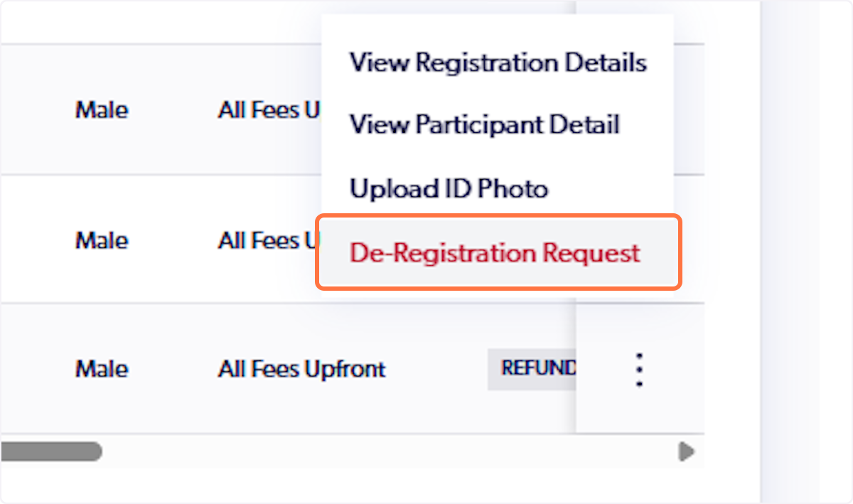The height and width of the screenshot is (504, 853).
Task: Click the scrollbar track to scroll right
Action: (x=355, y=451)
